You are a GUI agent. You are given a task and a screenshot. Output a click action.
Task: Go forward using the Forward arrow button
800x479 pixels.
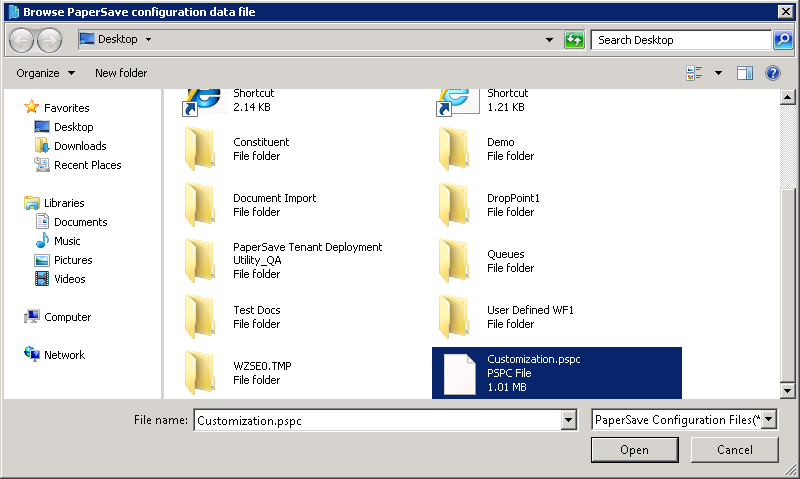tap(49, 40)
